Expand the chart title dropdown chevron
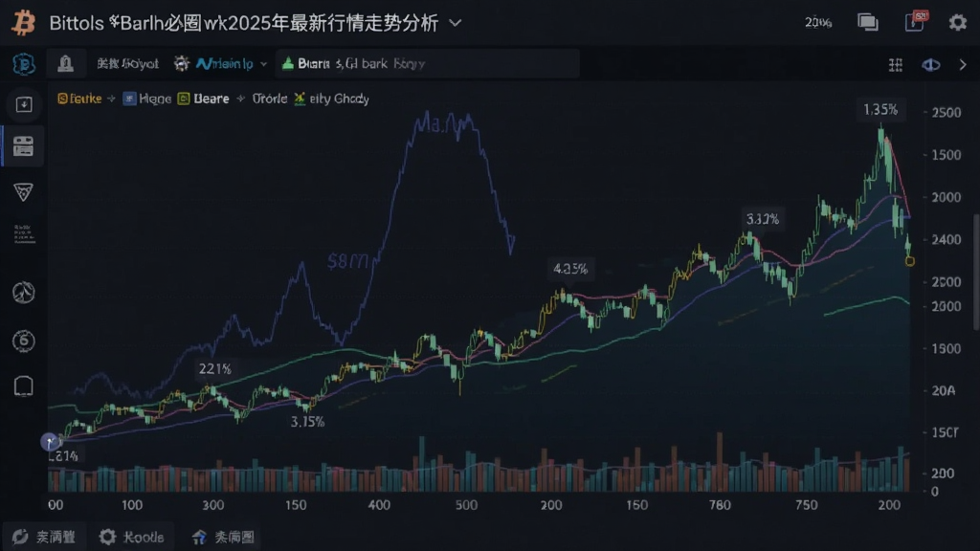Screen dimensions: 980x551 pyautogui.click(x=456, y=23)
